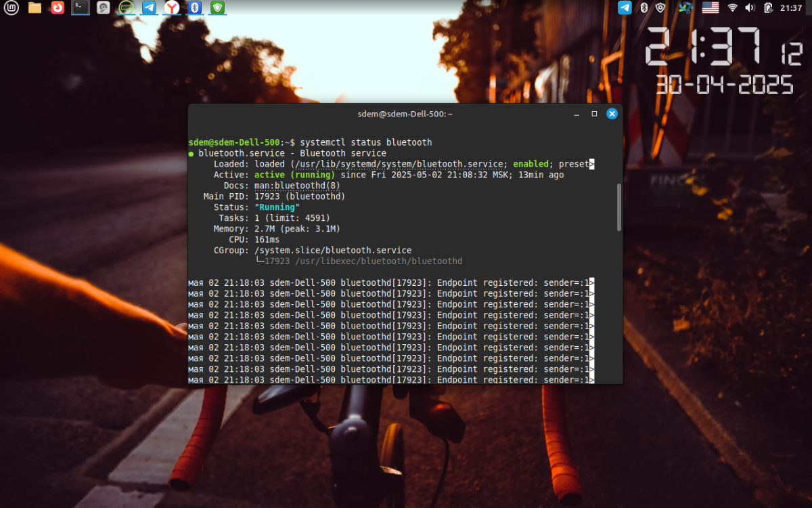Close the terminal with the blue X
The width and height of the screenshot is (812, 508).
coord(612,114)
